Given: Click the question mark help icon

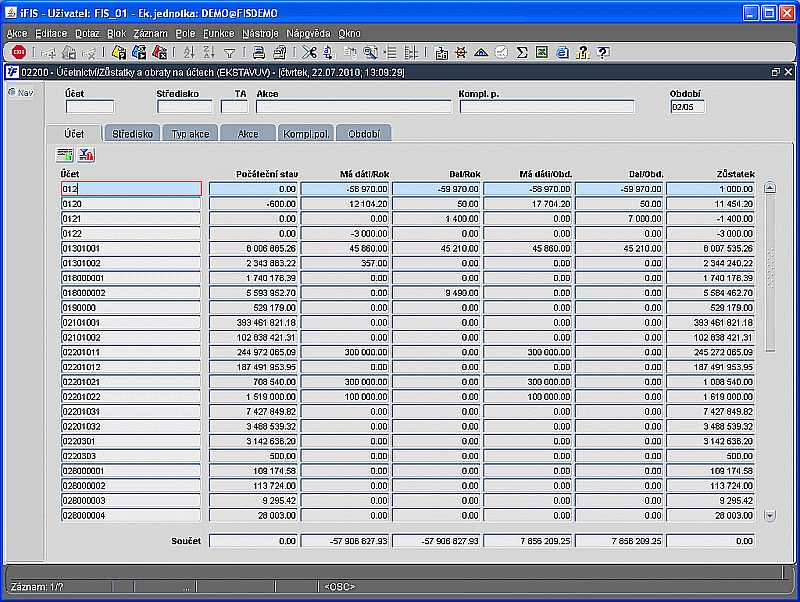Looking at the screenshot, I should pyautogui.click(x=603, y=53).
